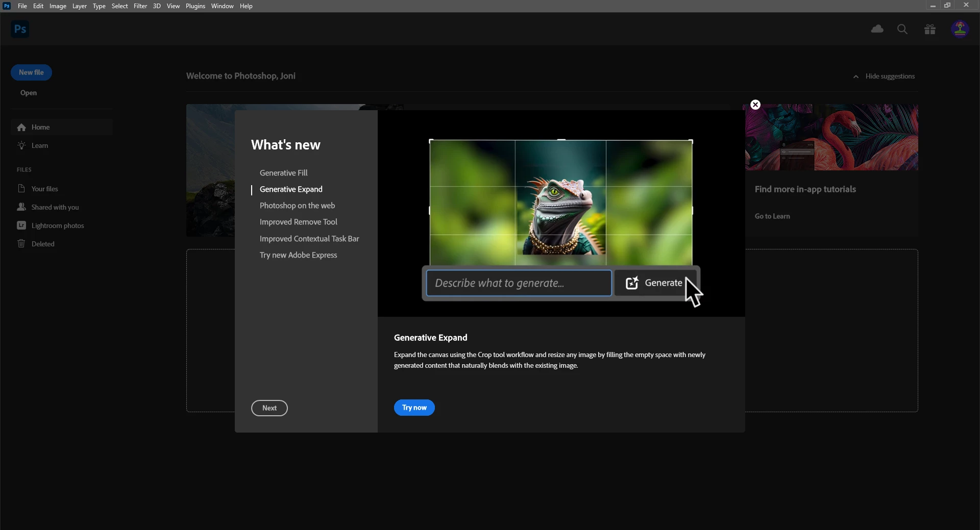Image resolution: width=980 pixels, height=530 pixels.
Task: Select Photoshop on the web item
Action: pos(297,206)
